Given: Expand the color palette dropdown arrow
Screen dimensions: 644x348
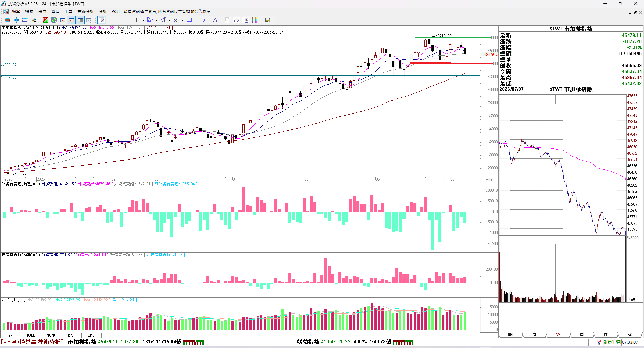Looking at the screenshot, I should coord(261,20).
